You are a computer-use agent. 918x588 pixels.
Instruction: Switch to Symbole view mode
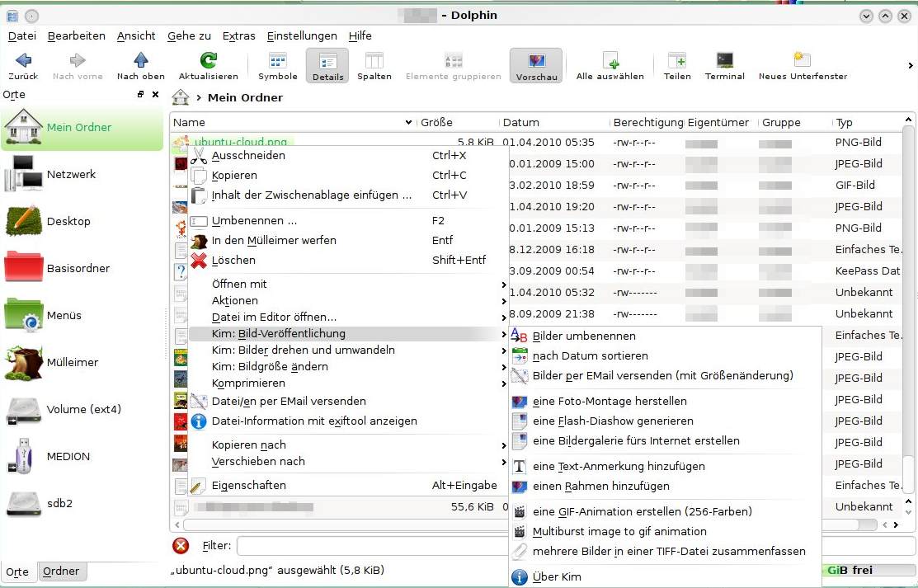click(x=277, y=66)
